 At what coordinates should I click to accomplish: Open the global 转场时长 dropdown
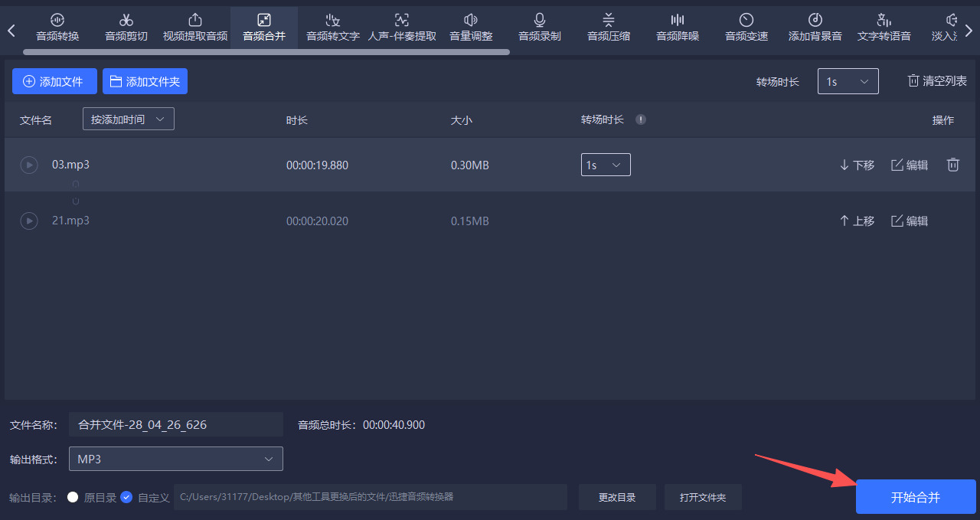[x=848, y=81]
